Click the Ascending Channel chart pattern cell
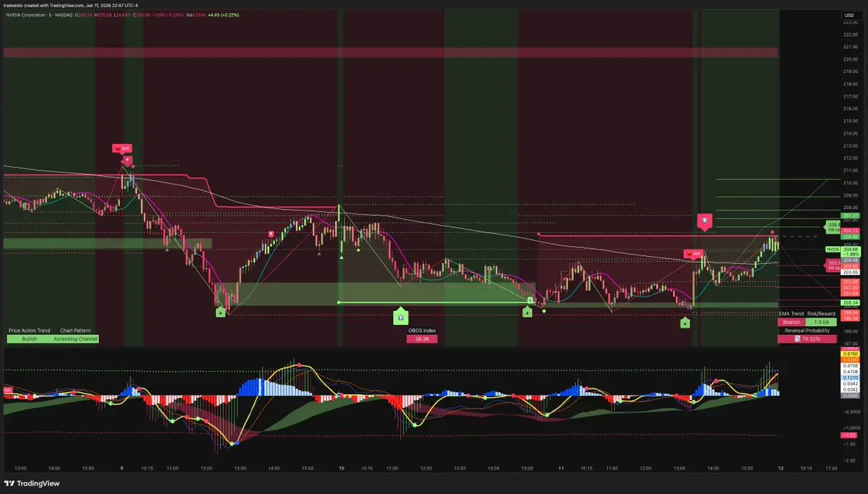Viewport: 868px width, 494px height. [x=76, y=338]
